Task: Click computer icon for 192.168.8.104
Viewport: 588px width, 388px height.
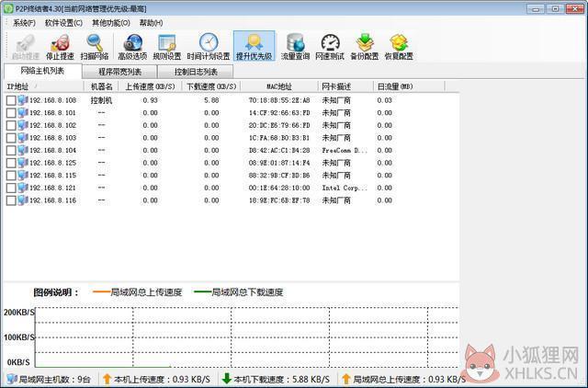Action: pos(23,150)
